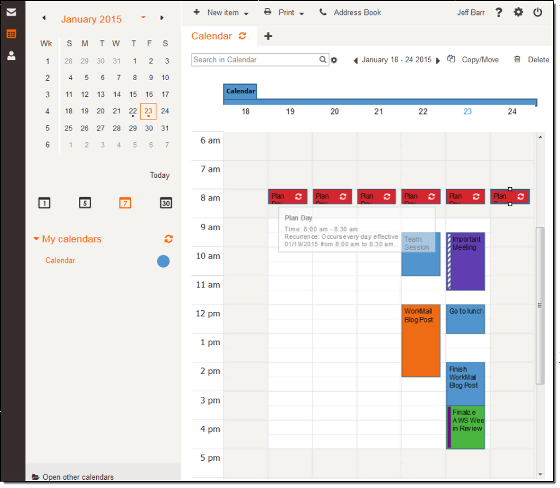
Task: Open the Go to lunch event
Action: [465, 319]
